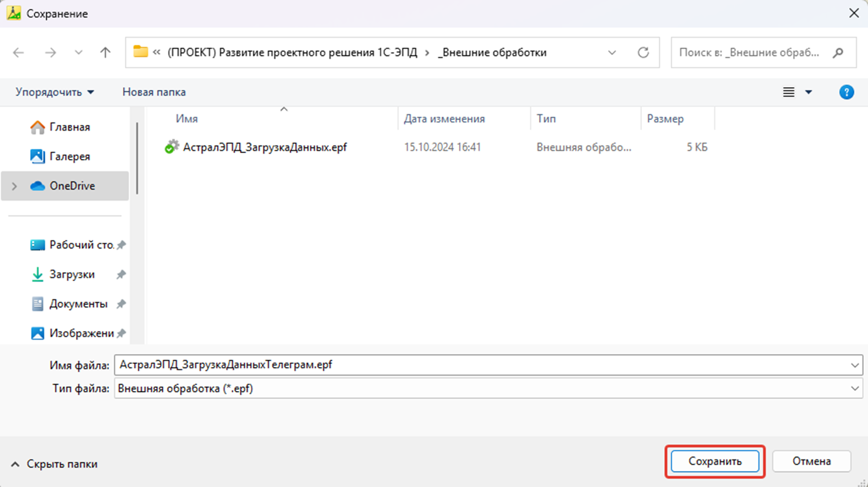Select file АстралЭПД_ЗагрузкаДанных.epf
The image size is (868, 487).
click(x=265, y=147)
